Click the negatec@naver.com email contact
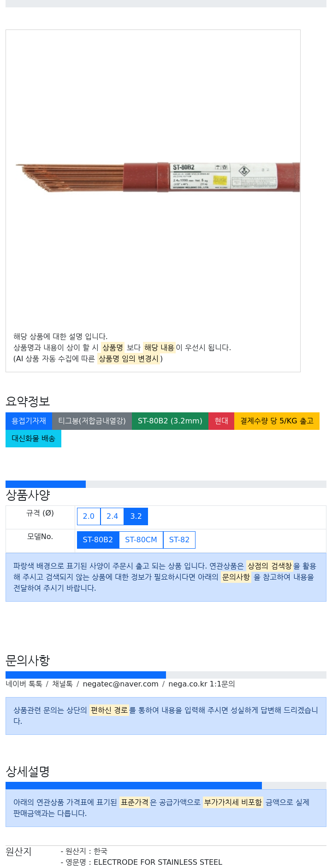This screenshot has height=868, width=332. point(120,684)
